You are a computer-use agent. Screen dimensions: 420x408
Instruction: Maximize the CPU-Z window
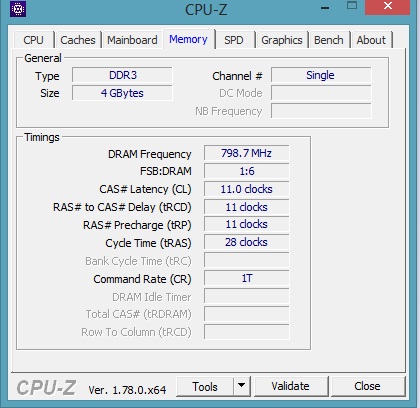(352, 6)
